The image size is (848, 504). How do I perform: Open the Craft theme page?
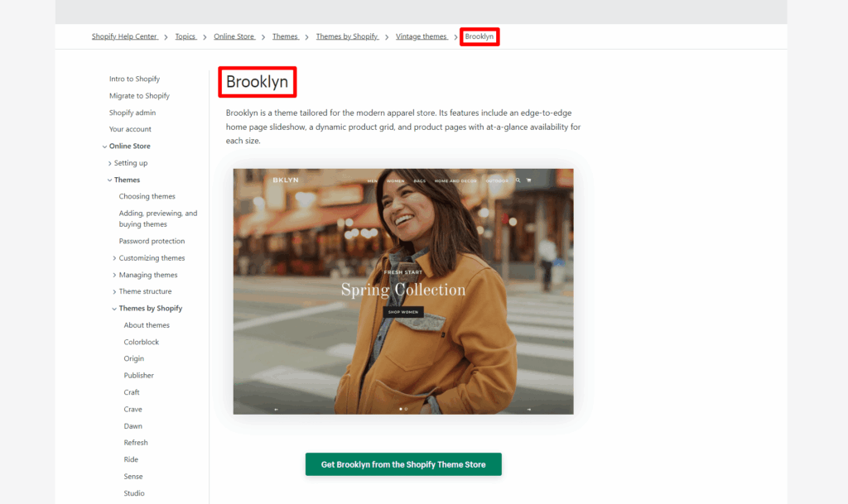point(132,392)
